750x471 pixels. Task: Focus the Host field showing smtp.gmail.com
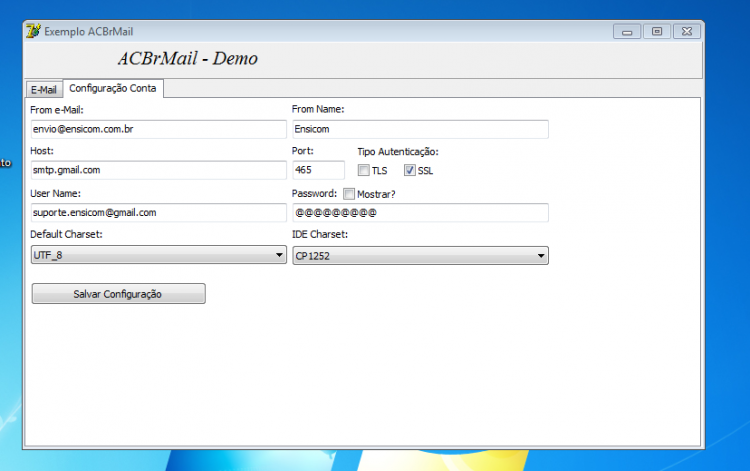tap(158, 170)
